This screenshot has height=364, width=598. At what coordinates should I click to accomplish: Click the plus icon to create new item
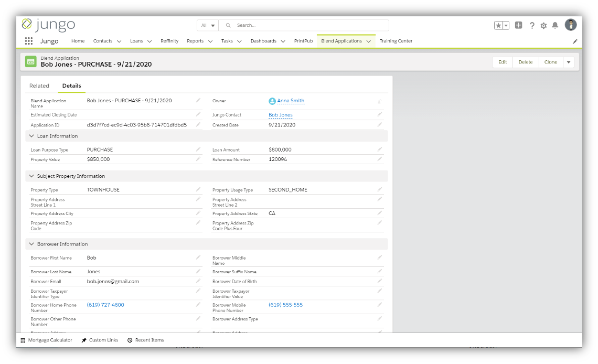point(518,25)
